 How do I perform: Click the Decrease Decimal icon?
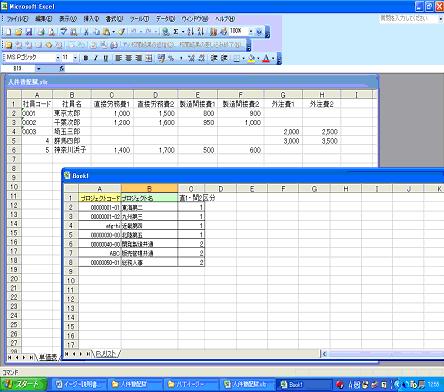[201, 58]
